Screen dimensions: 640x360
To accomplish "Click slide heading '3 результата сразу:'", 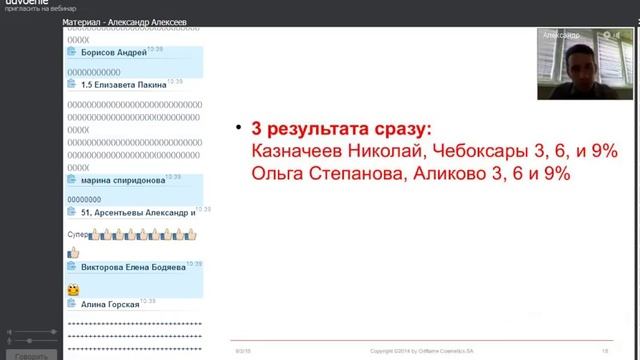I will [341, 129].
